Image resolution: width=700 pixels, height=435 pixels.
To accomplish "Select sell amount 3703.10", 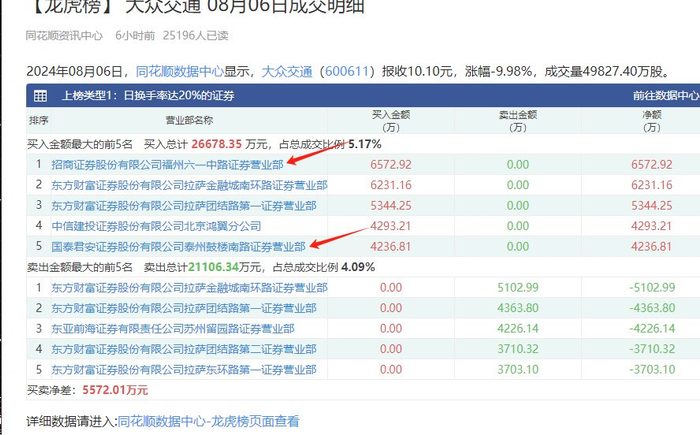I will pyautogui.click(x=518, y=370).
